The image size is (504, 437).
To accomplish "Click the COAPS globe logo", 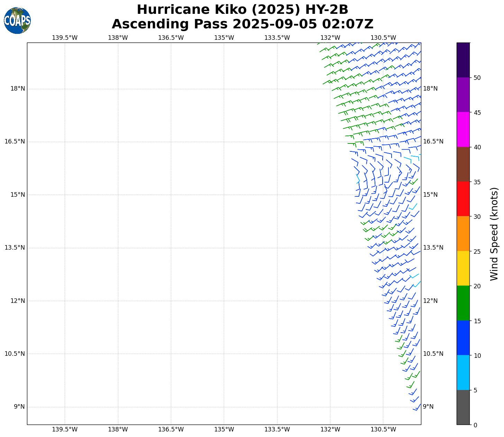I will coord(17,21).
